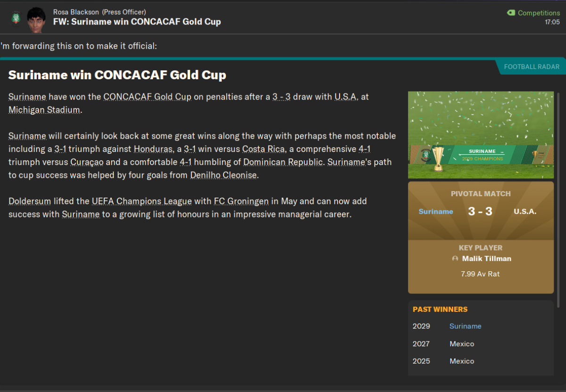This screenshot has width=566, height=392.
Task: Click the Malik Tillman player silhouette icon
Action: [x=455, y=259]
